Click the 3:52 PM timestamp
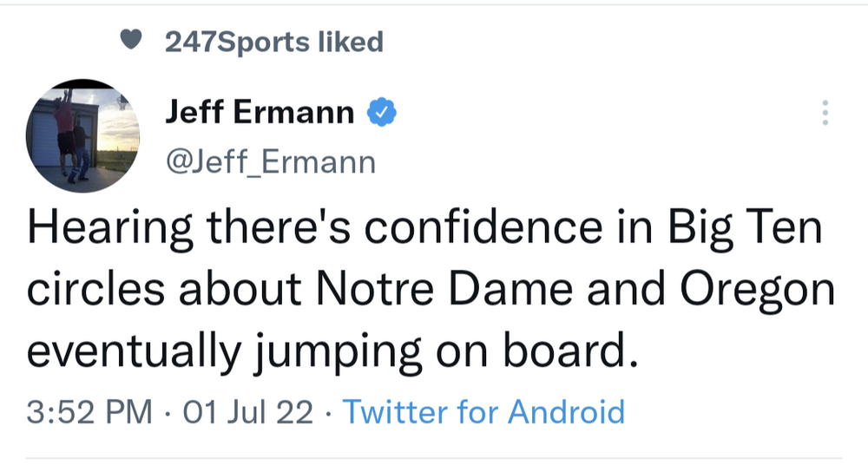Screen dimensions: 868x472 tap(89, 412)
